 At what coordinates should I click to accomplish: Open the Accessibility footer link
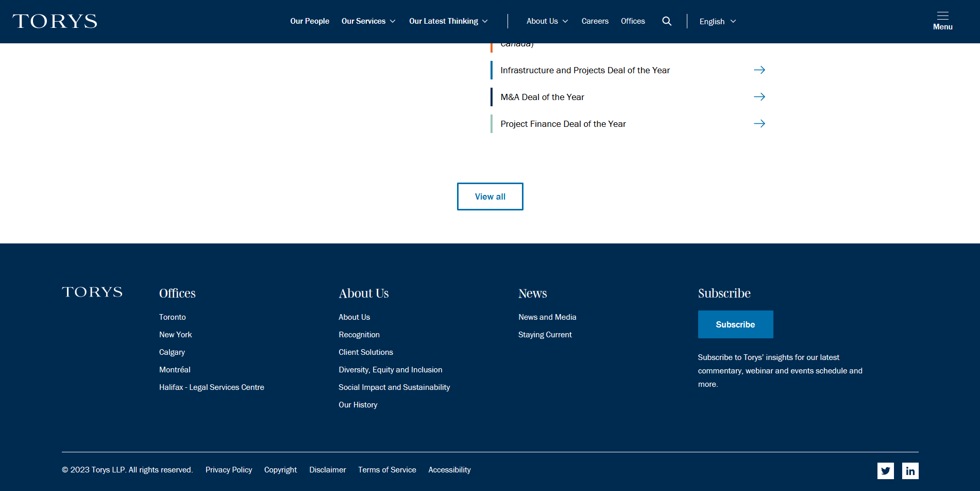450,470
